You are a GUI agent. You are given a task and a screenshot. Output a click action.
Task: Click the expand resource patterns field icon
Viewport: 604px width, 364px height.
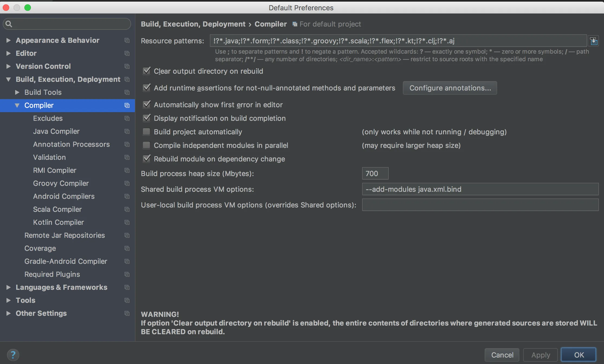pos(593,41)
